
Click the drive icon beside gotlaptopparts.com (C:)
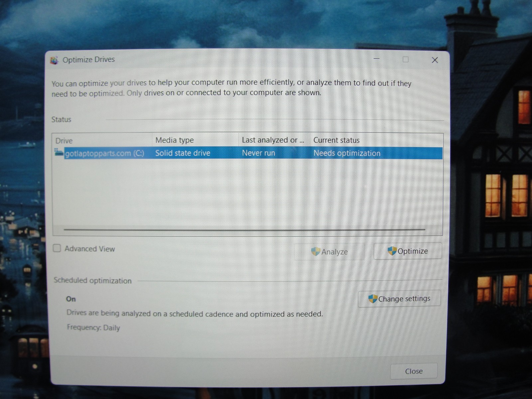tap(59, 153)
